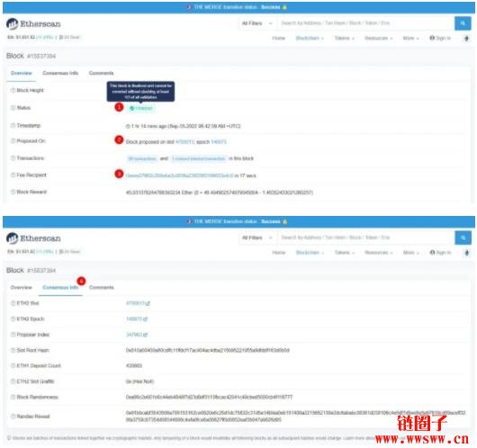Viewport: 477px width, 448px height.
Task: Click the green Finalized status badge
Action: [141, 108]
